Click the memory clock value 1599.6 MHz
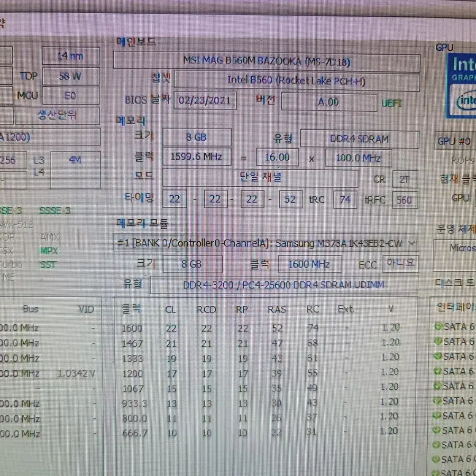The height and width of the screenshot is (476, 476). coord(196,157)
